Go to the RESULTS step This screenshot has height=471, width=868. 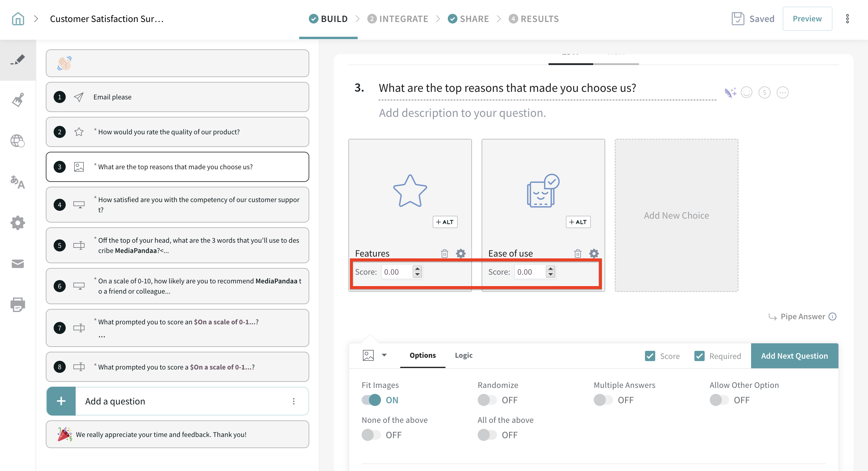(x=534, y=18)
